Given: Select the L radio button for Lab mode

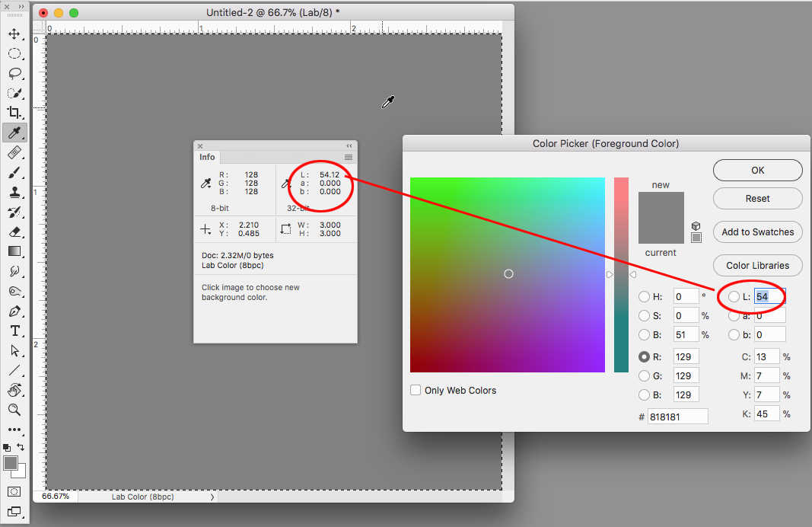Looking at the screenshot, I should [733, 296].
